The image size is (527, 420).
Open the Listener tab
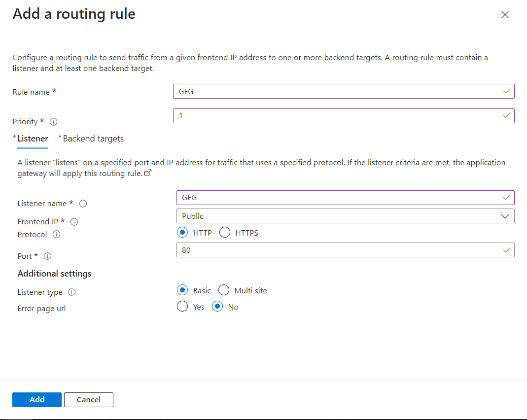pyautogui.click(x=33, y=139)
